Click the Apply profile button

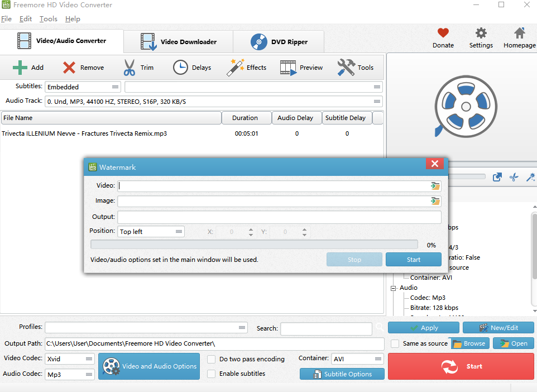coord(423,328)
